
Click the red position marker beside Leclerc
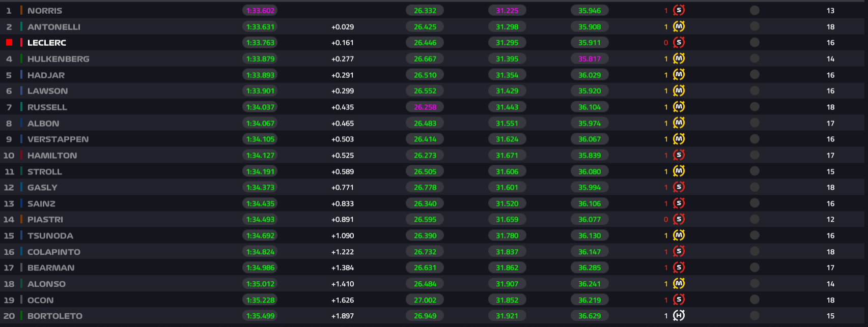coord(9,43)
